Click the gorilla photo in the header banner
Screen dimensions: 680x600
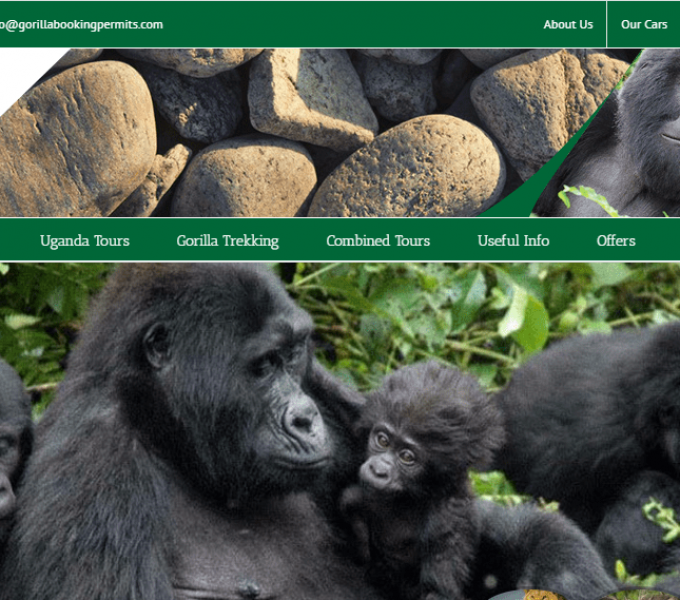pos(631,139)
